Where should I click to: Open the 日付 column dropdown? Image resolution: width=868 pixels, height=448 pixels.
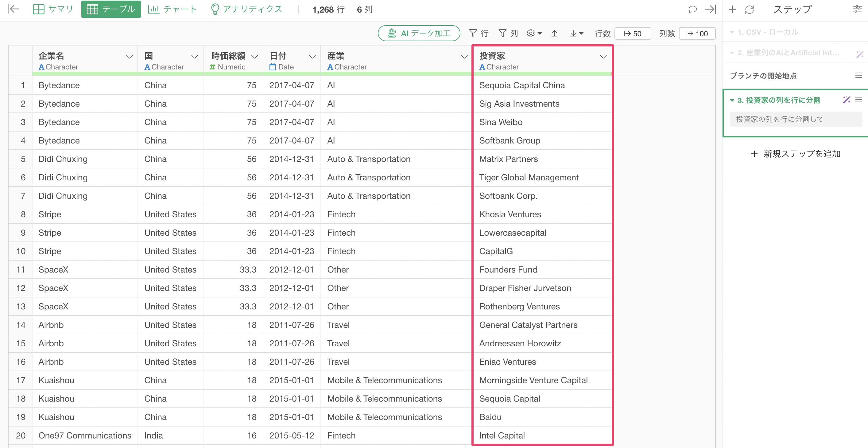coord(312,57)
